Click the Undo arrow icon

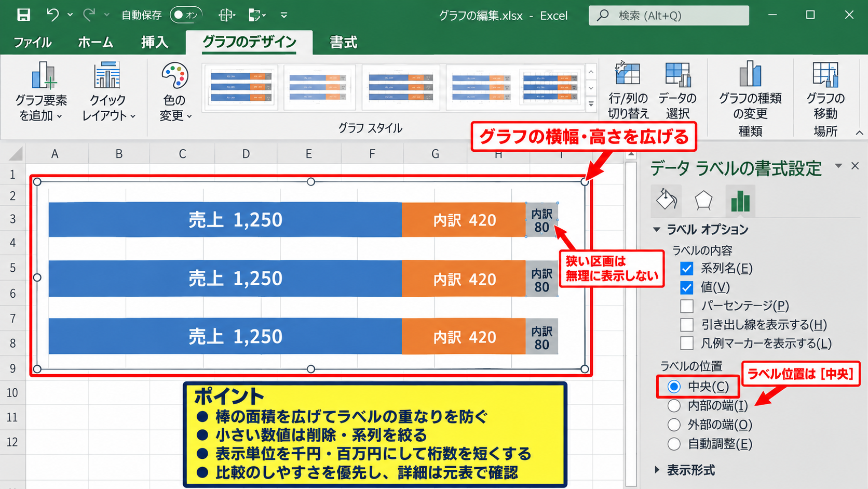(x=52, y=15)
